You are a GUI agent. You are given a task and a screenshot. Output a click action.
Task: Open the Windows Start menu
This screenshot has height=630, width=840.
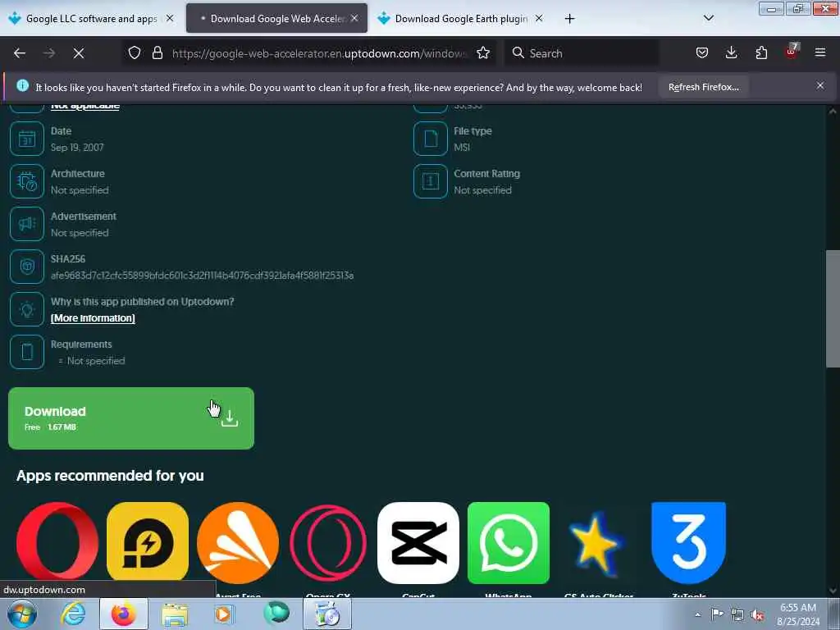click(22, 614)
